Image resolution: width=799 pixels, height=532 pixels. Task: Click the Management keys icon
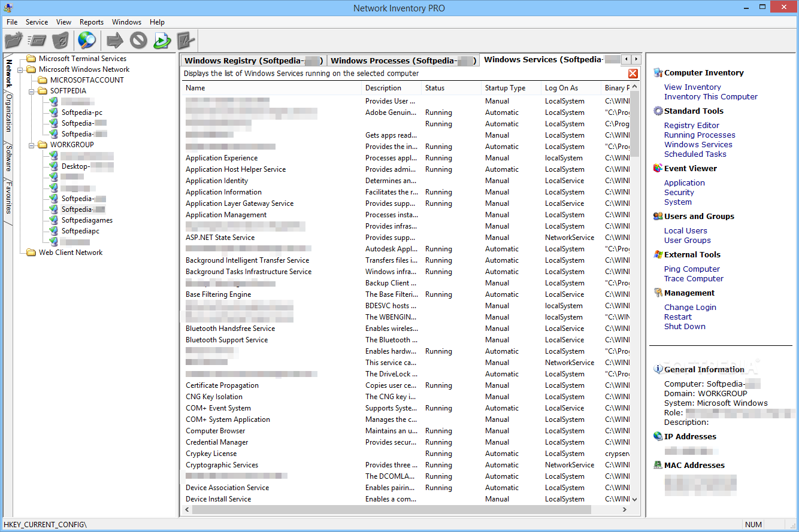658,293
